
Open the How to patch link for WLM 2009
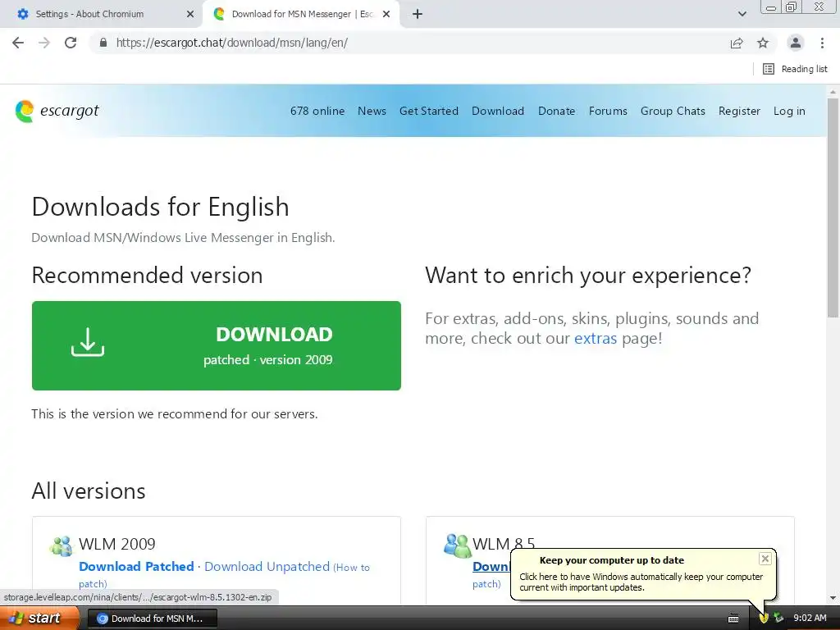[x=351, y=568]
